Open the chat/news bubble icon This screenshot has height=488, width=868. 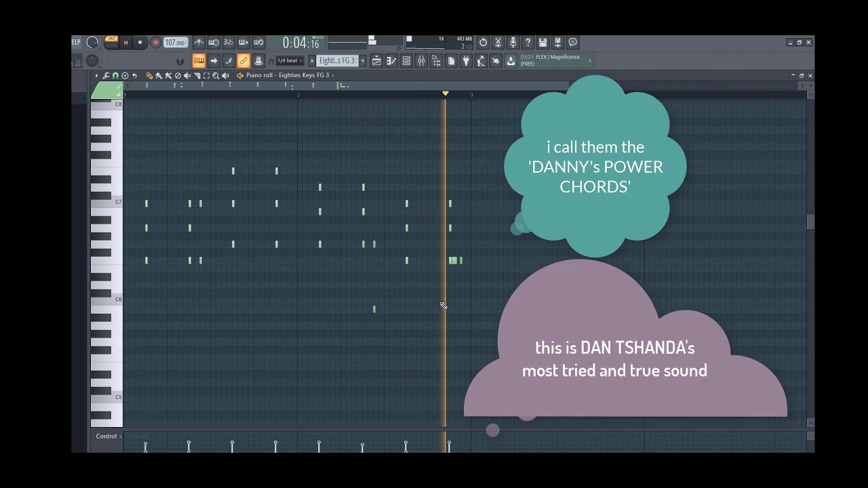click(x=572, y=43)
